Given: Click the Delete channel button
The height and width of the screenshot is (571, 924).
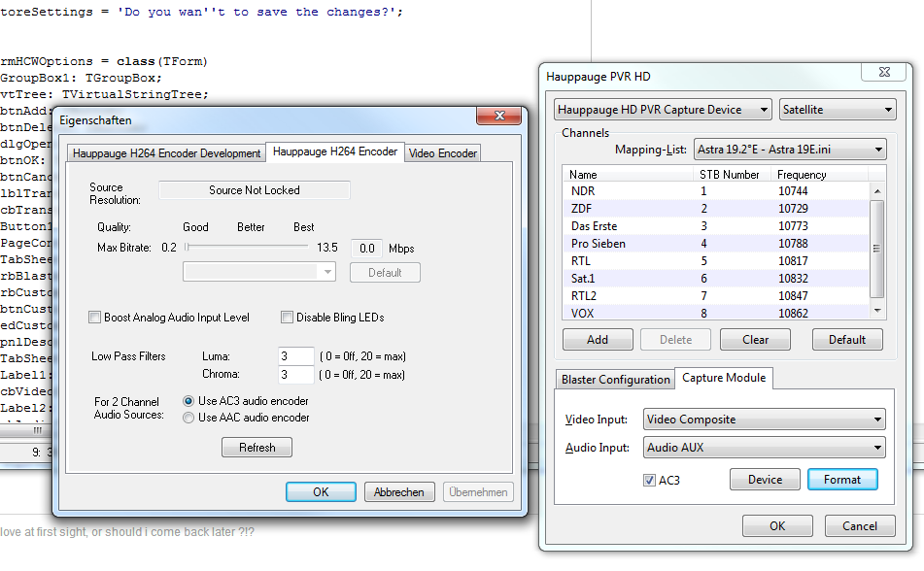Looking at the screenshot, I should (675, 340).
